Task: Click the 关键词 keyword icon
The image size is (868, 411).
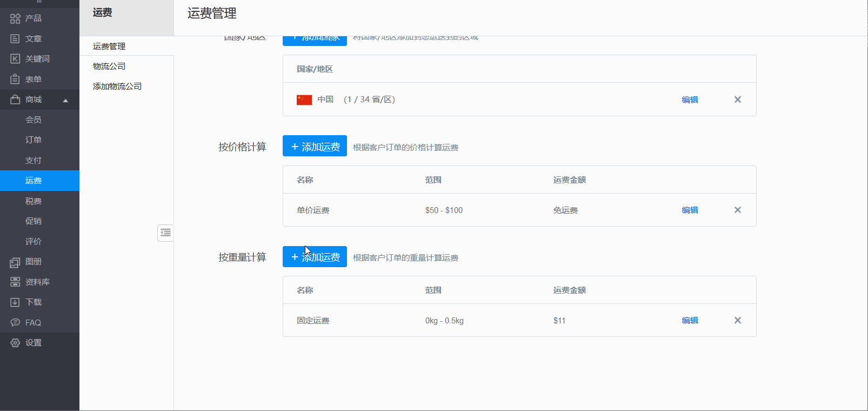Action: (15, 59)
